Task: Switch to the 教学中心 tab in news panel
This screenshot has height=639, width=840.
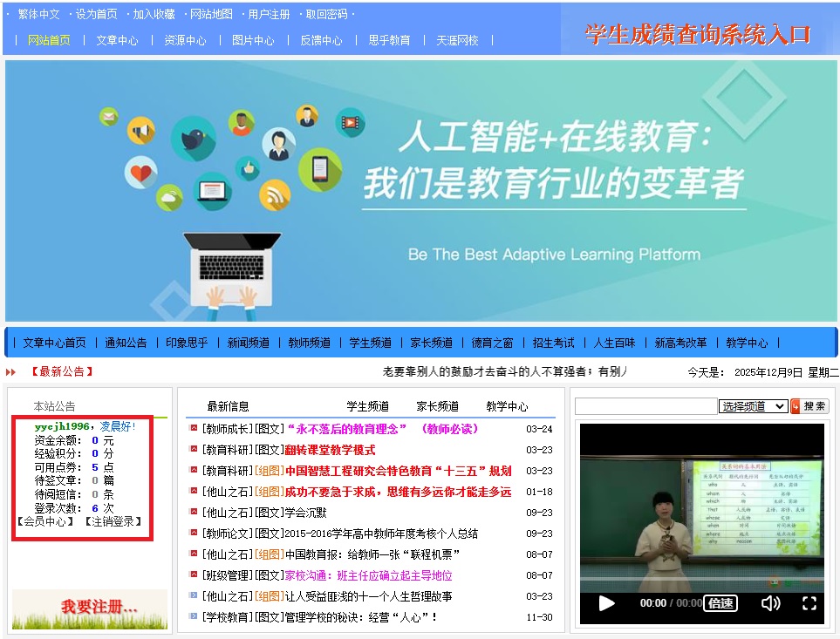Action: (507, 406)
